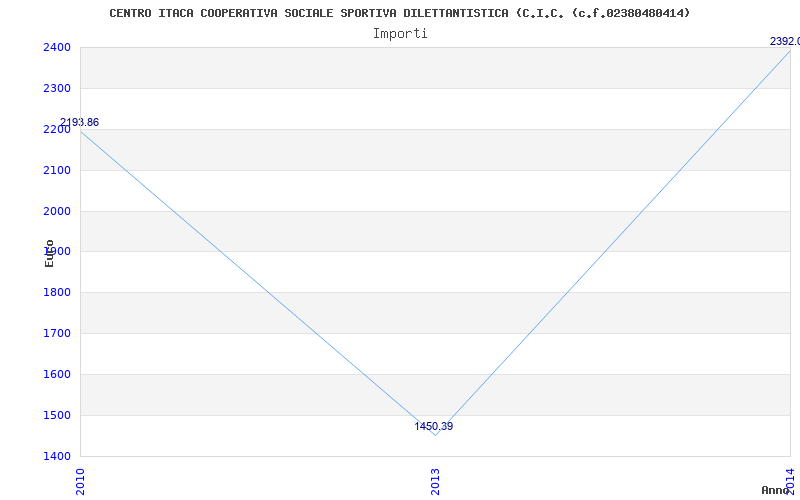Click the Euro y-axis title
The width and height of the screenshot is (800, 500).
click(49, 253)
